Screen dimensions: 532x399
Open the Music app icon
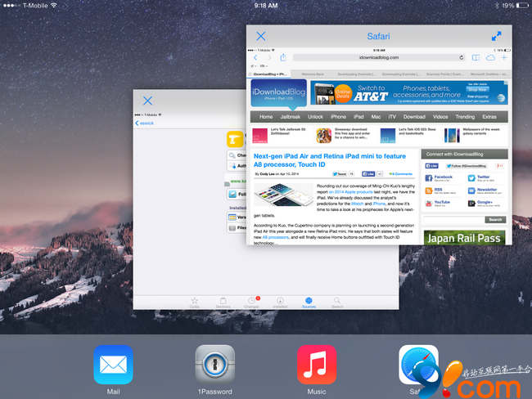tap(317, 365)
